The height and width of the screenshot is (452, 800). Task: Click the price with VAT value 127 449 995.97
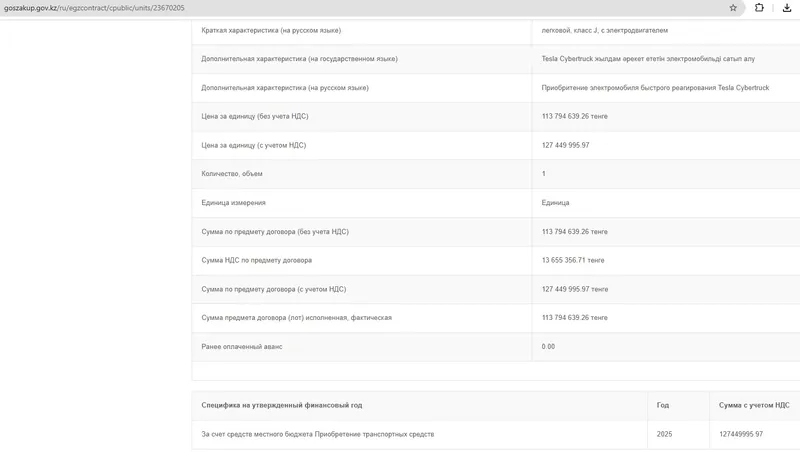click(566, 146)
